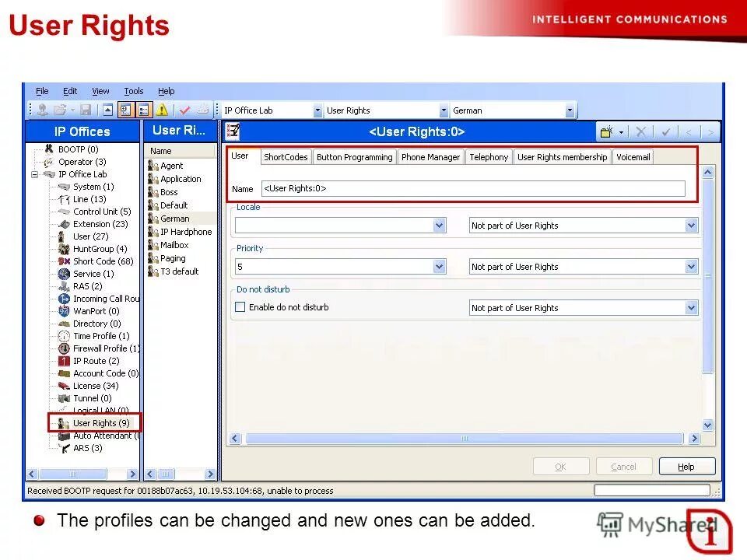Open the Tools menu
The image size is (747, 560).
click(133, 91)
